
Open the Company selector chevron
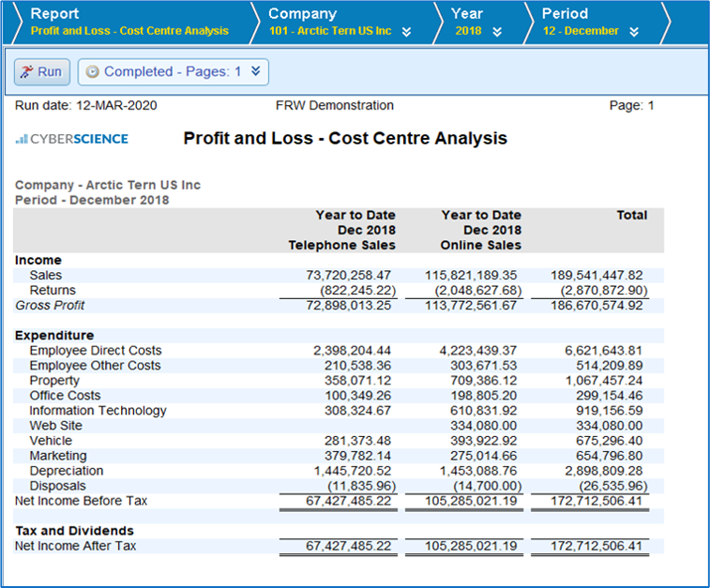[x=406, y=32]
